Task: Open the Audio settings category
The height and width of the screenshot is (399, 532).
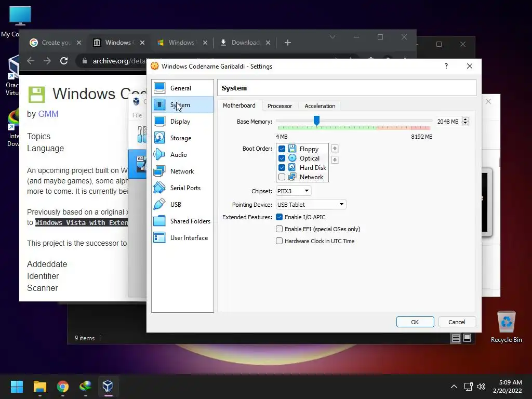Action: tap(182, 155)
